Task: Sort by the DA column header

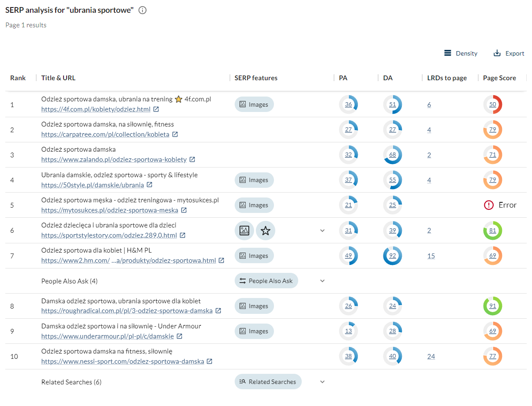Action: point(388,78)
